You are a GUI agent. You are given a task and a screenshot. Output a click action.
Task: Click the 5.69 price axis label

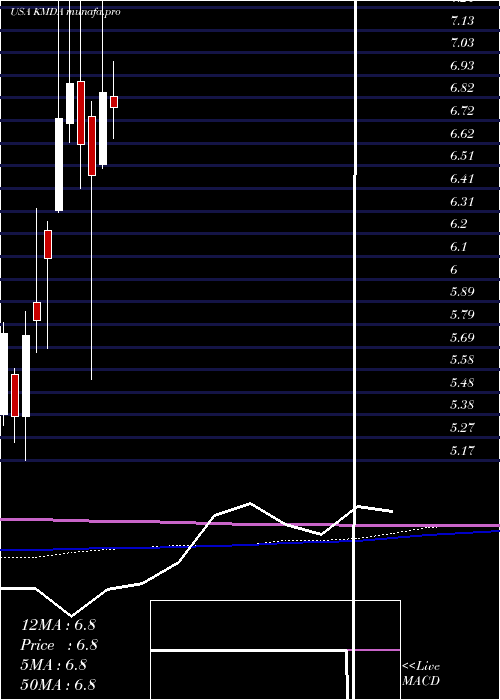click(462, 337)
